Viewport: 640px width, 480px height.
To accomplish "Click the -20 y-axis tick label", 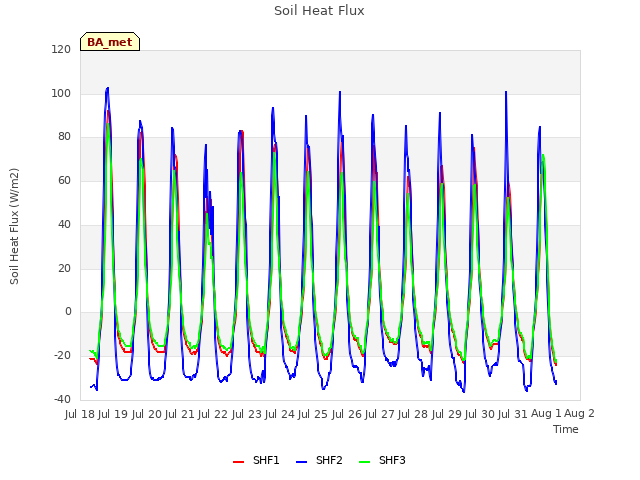I will click(62, 356).
